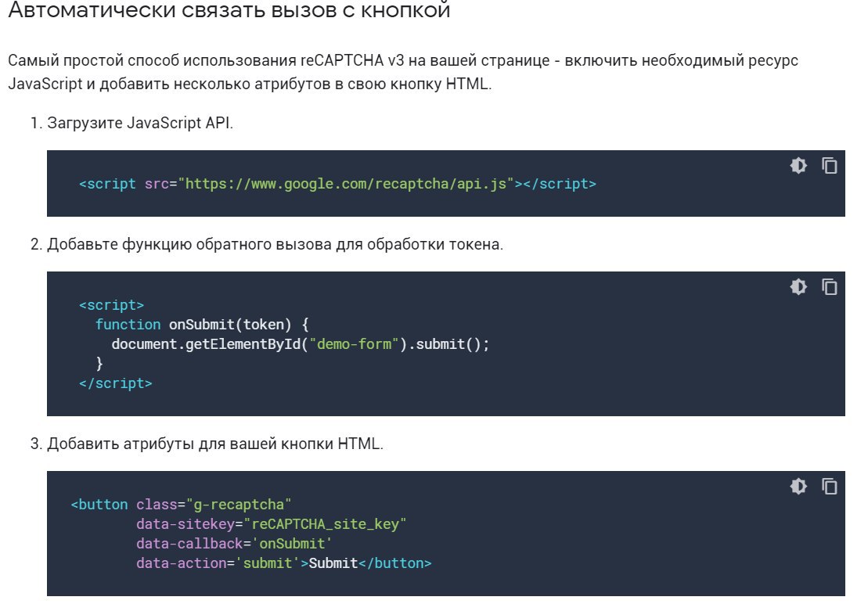The width and height of the screenshot is (868, 604).
Task: Click the data-sitekey "reCAPTCHA_site_key" line
Action: pos(272,523)
